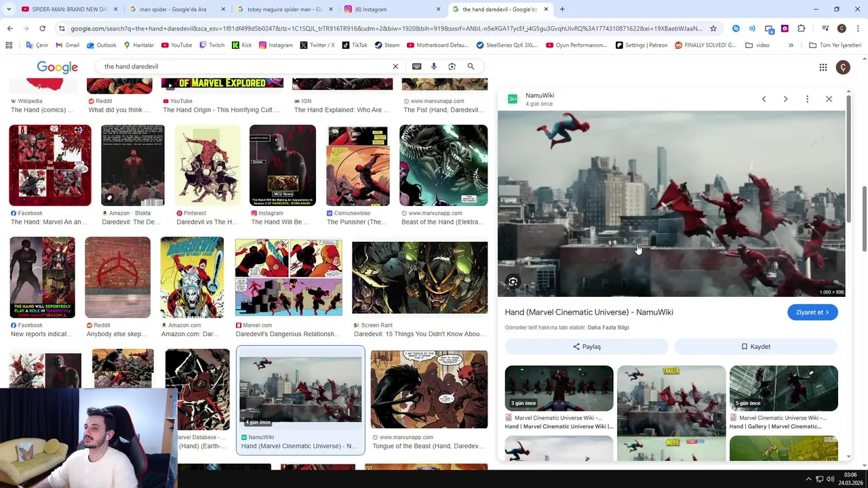The height and width of the screenshot is (488, 868).
Task: Open the taskbar volume icon
Action: pyautogui.click(x=830, y=479)
